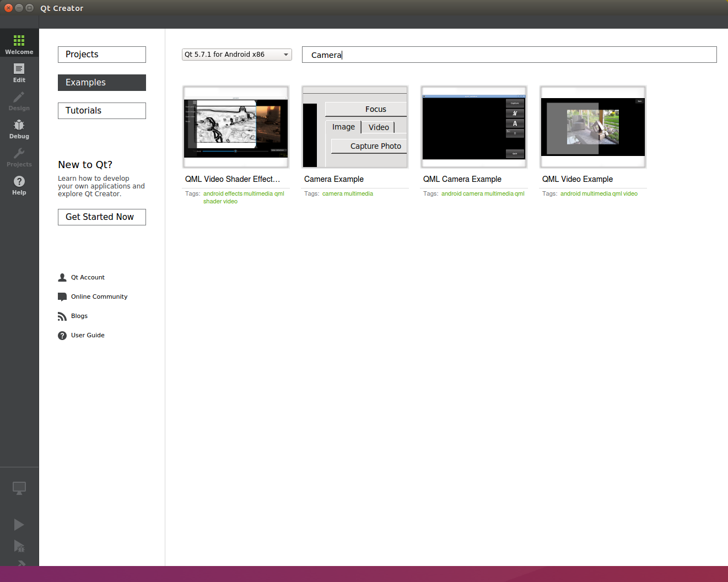728x582 pixels.
Task: Click multimedia tag under Camera Example
Action: pos(359,193)
